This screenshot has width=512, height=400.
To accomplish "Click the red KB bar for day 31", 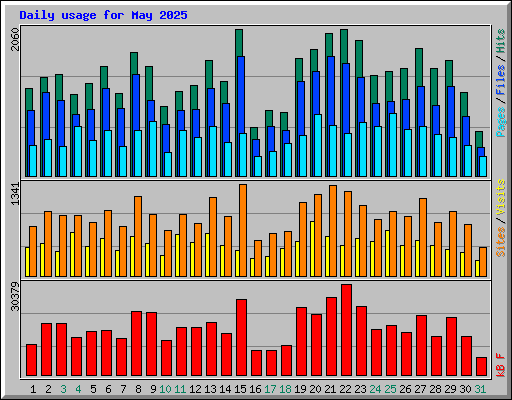I will coord(481,366).
